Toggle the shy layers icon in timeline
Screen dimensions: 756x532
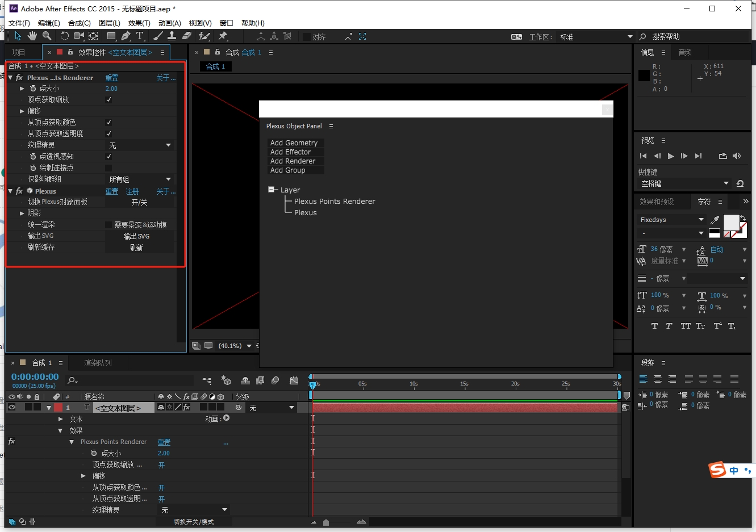coord(245,380)
